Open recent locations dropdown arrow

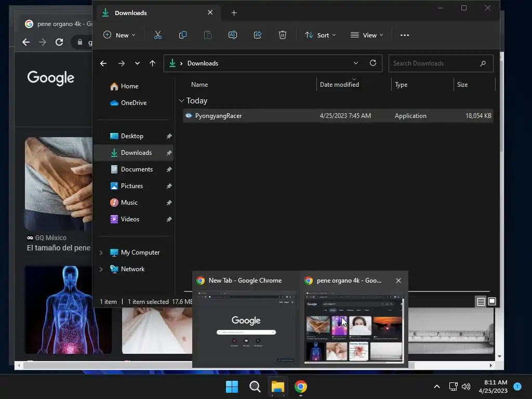coord(137,63)
